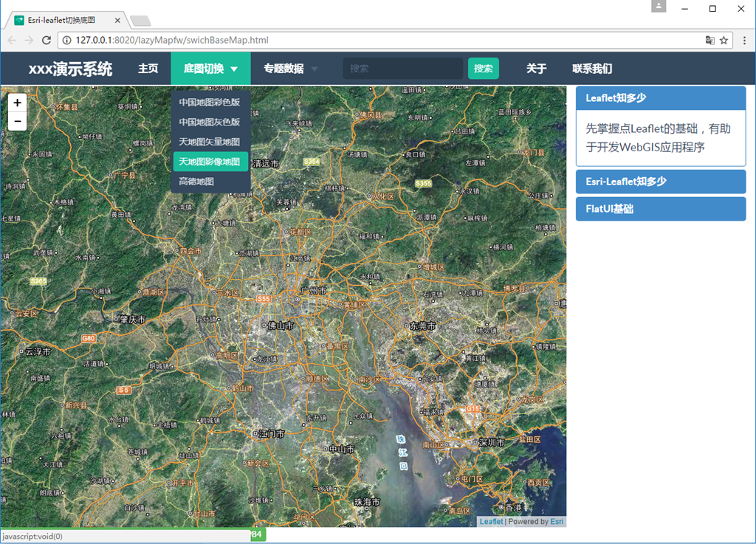
Task: Go back with browser back arrow
Action: [x=12, y=40]
